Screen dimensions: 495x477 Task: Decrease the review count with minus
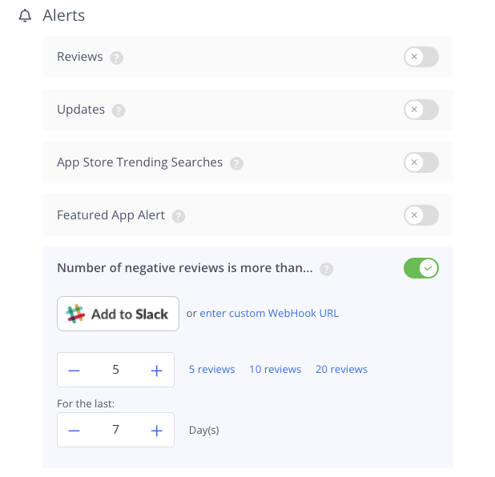(x=74, y=370)
